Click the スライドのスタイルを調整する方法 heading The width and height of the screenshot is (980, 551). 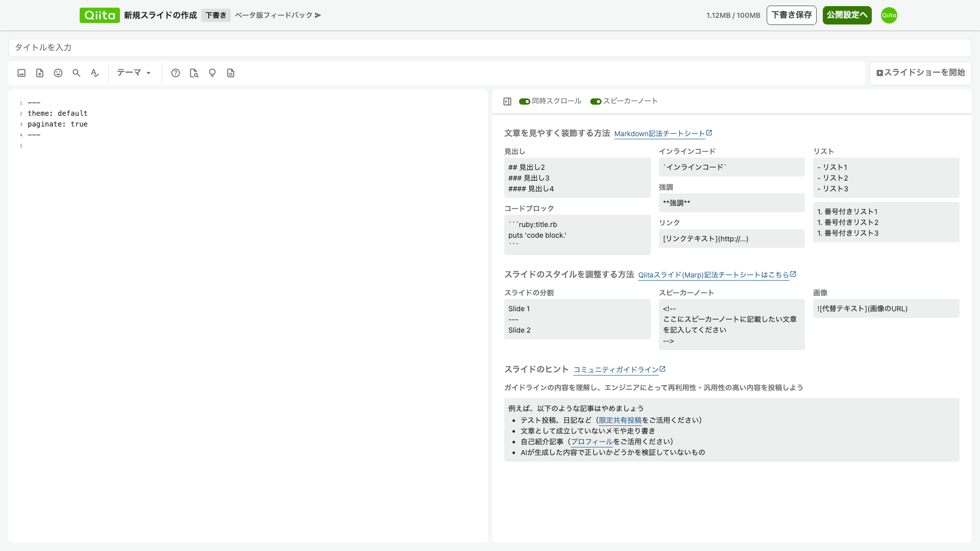pos(569,274)
